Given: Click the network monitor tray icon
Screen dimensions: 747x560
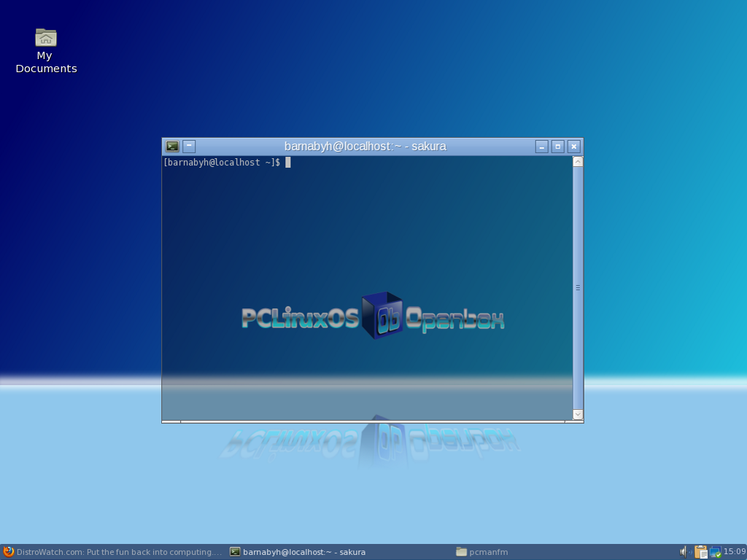Looking at the screenshot, I should tap(715, 552).
